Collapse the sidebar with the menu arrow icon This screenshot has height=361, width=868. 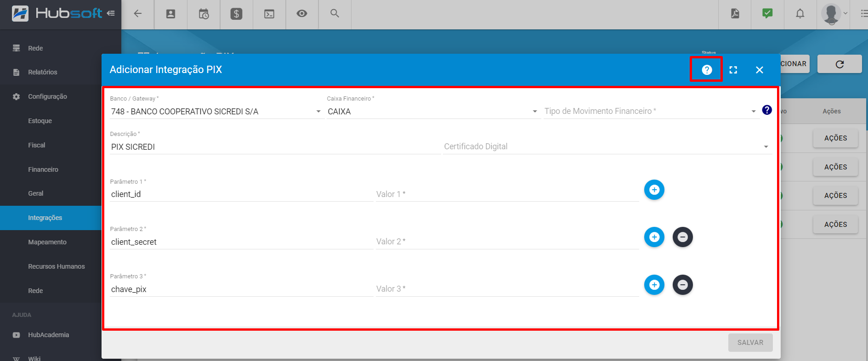coord(111,13)
